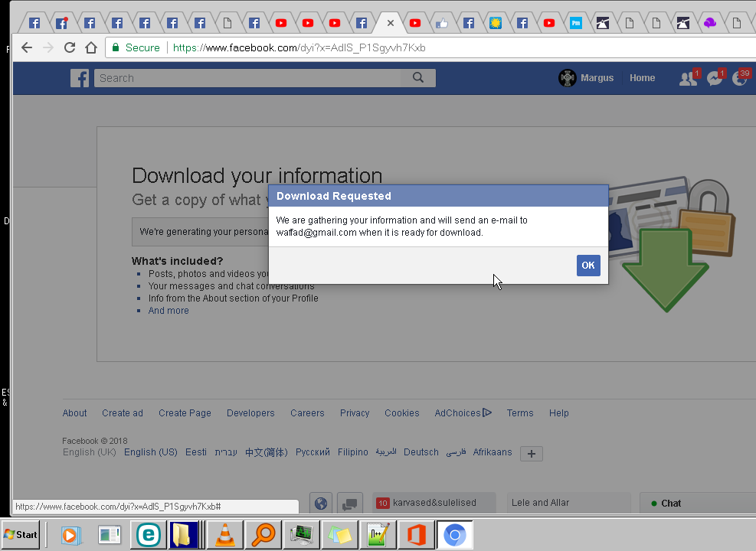The width and height of the screenshot is (756, 551).
Task: Click the address bar URL
Action: coord(299,47)
